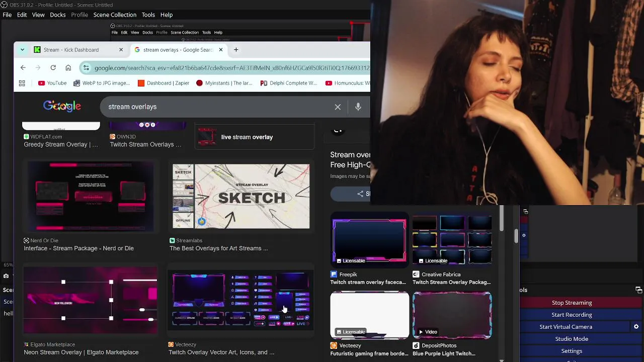Open virtual camera settings gear
Viewport: 644px width, 362px height.
click(636, 327)
